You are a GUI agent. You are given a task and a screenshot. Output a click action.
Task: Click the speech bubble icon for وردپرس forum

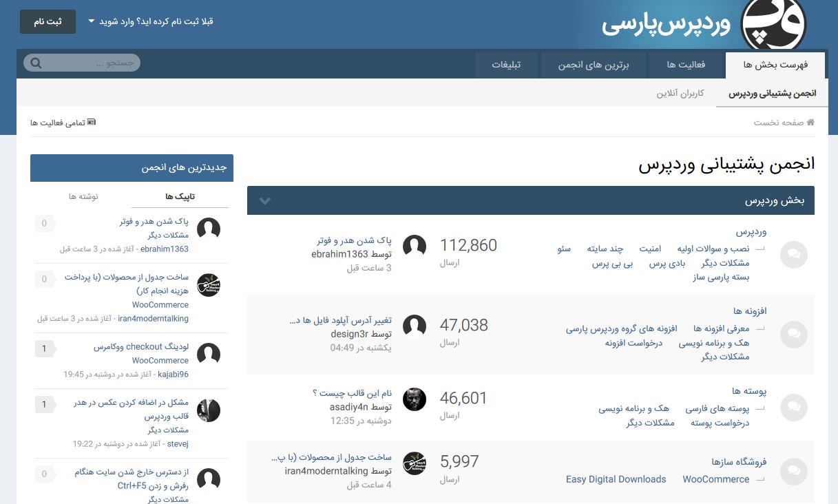tap(793, 255)
